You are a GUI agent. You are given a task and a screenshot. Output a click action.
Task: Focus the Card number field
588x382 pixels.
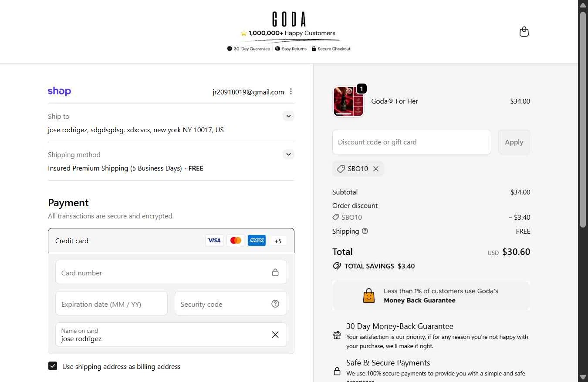coord(171,272)
